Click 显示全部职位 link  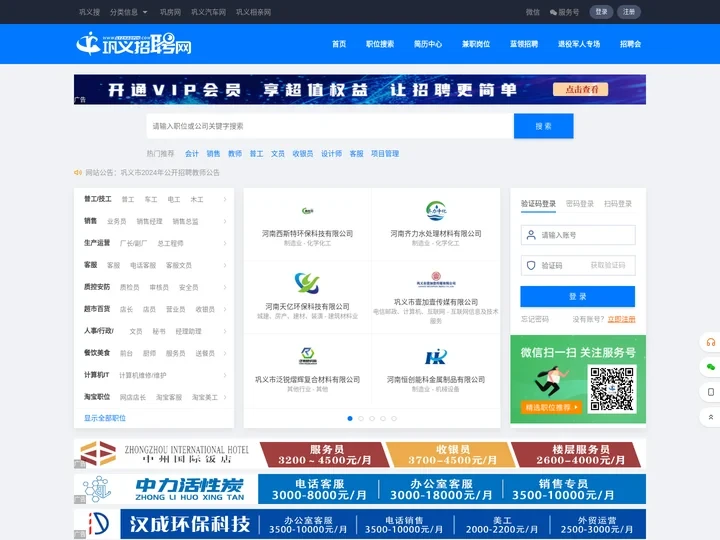coord(105,418)
